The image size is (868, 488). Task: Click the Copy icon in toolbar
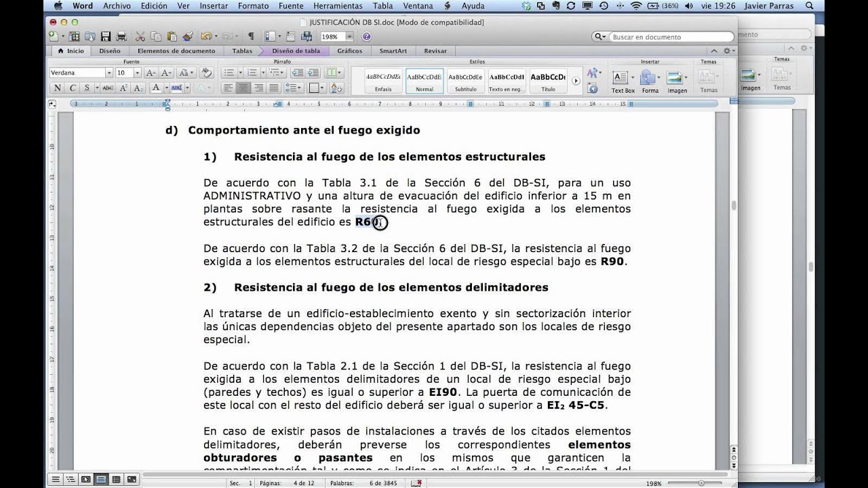click(156, 37)
